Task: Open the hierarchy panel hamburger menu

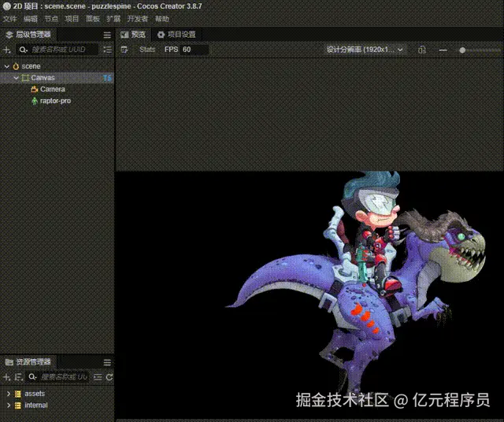Action: click(x=107, y=35)
